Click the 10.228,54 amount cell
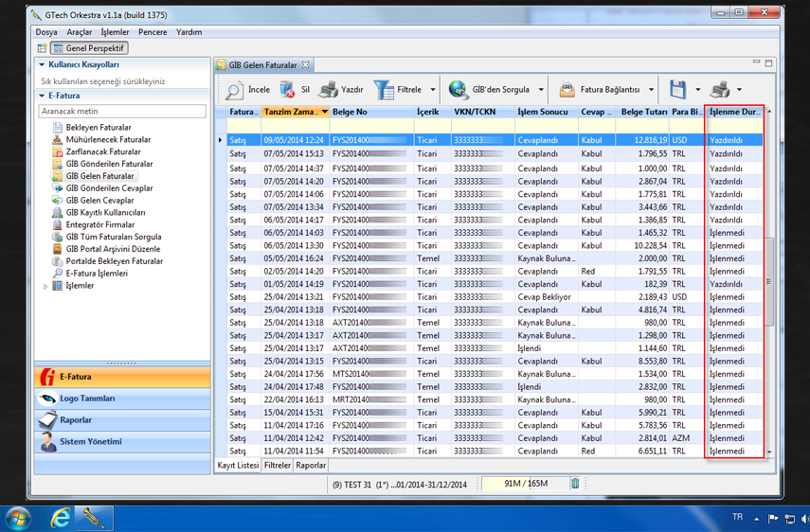The image size is (810, 532). click(x=642, y=245)
